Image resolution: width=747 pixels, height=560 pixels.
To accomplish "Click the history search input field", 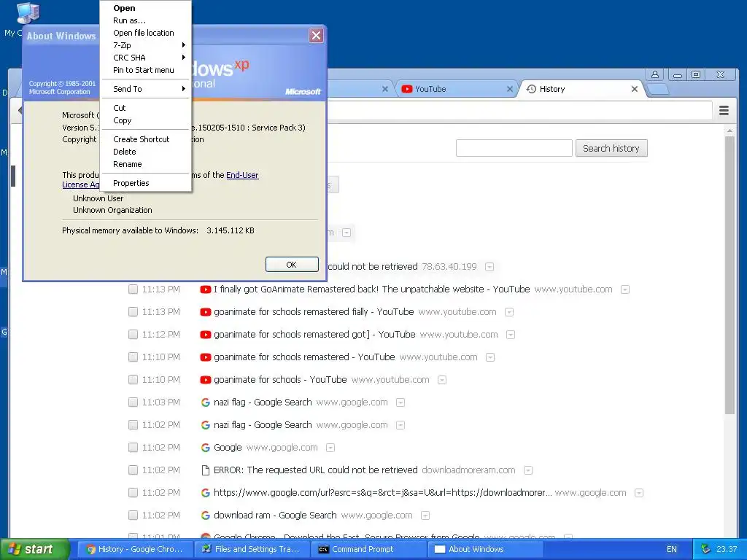I will pyautogui.click(x=514, y=148).
